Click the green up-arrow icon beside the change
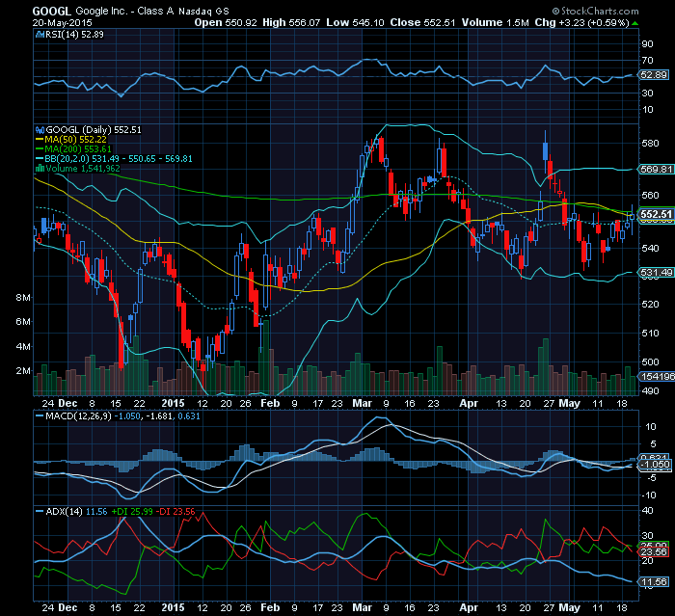This screenshot has width=675, height=616. [x=634, y=24]
